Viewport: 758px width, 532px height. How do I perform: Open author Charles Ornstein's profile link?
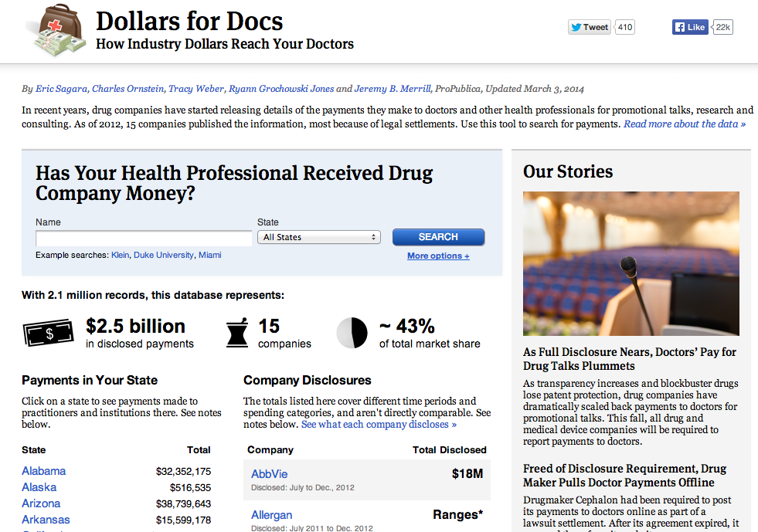[125, 89]
